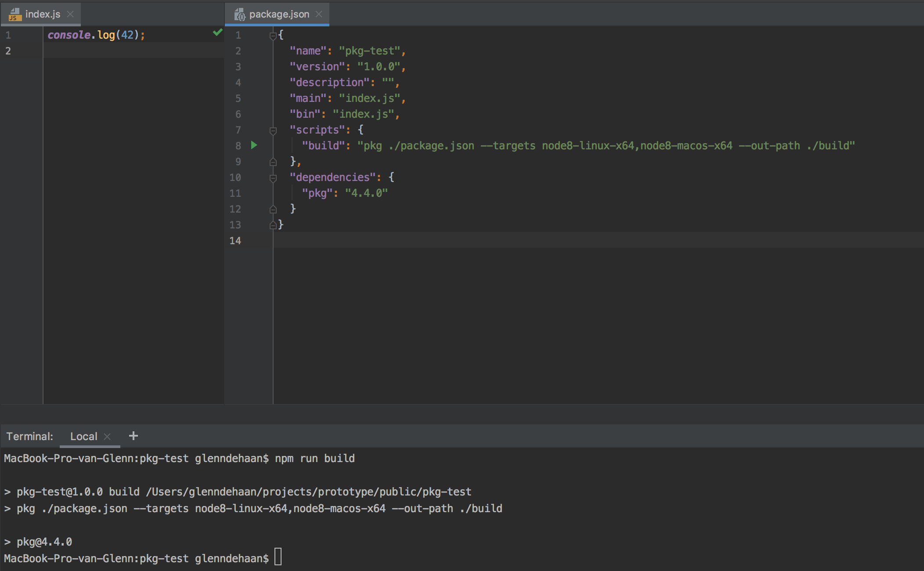Close the Local terminal session
Viewport: 924px width, 571px height.
pos(108,436)
